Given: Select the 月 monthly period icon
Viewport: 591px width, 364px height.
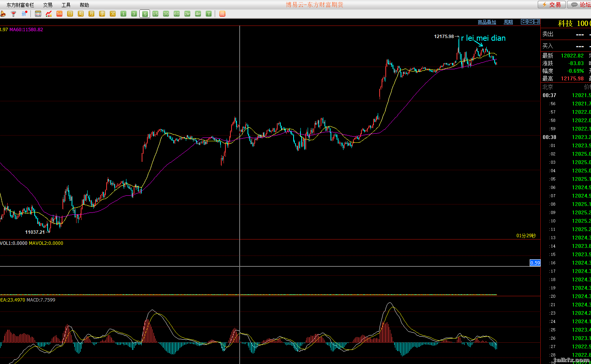Looking at the screenshot, I should click(91, 14).
